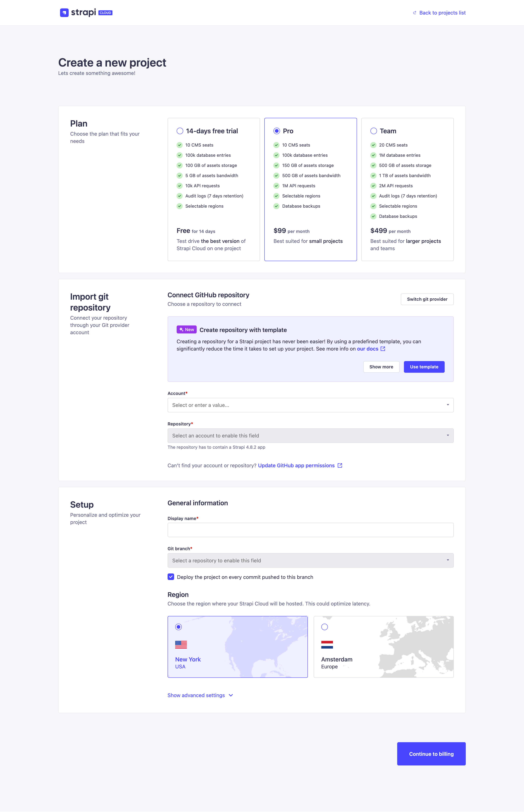
Task: Select the 14-days free trial plan
Action: pos(180,131)
